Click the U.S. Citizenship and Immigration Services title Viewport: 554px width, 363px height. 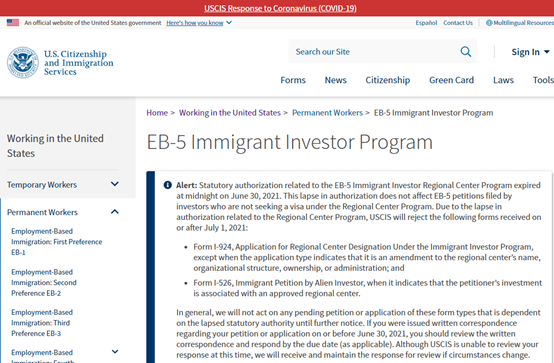click(x=78, y=63)
